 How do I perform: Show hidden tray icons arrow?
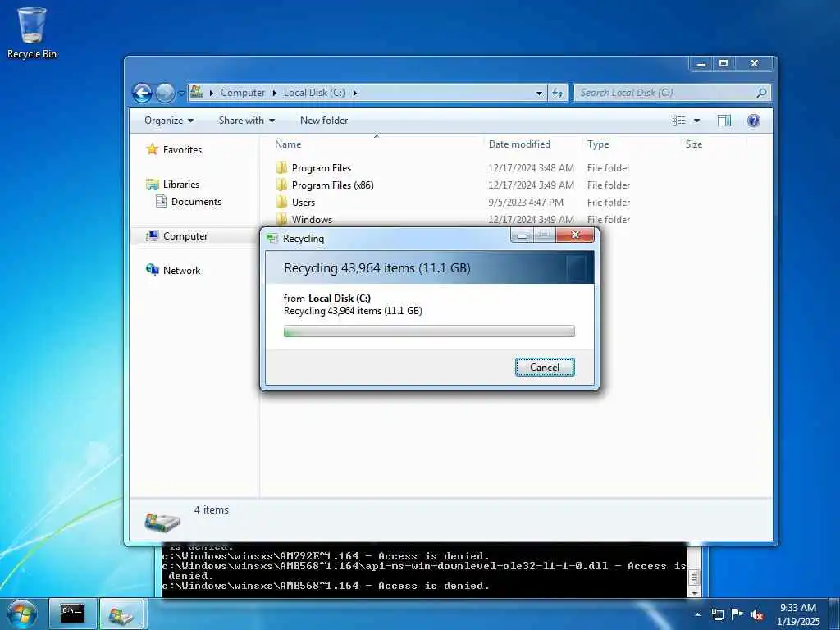pos(697,614)
